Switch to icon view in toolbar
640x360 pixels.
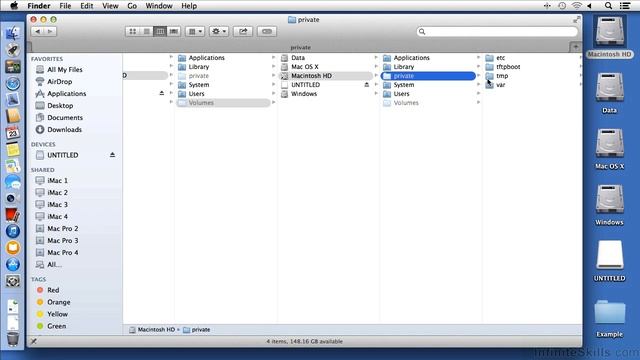[133, 31]
